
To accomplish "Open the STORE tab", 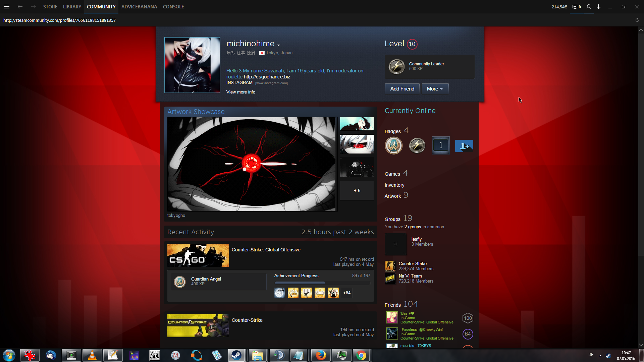I will point(50,7).
